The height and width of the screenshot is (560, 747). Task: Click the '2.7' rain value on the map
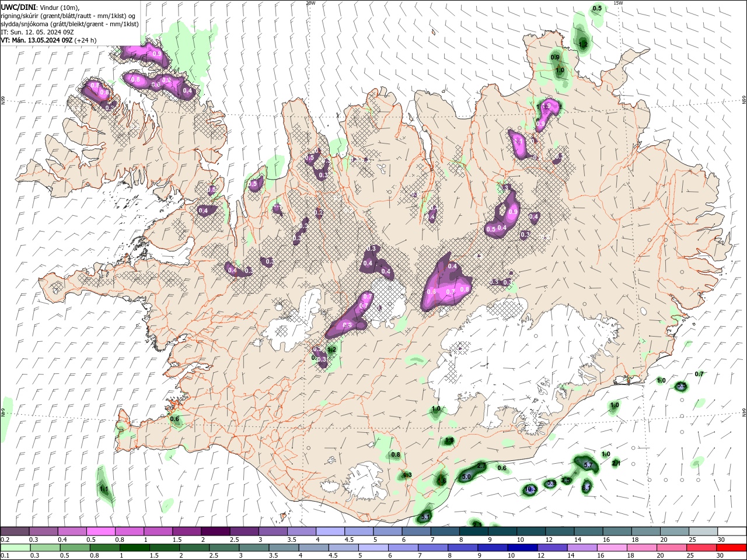tap(481, 466)
